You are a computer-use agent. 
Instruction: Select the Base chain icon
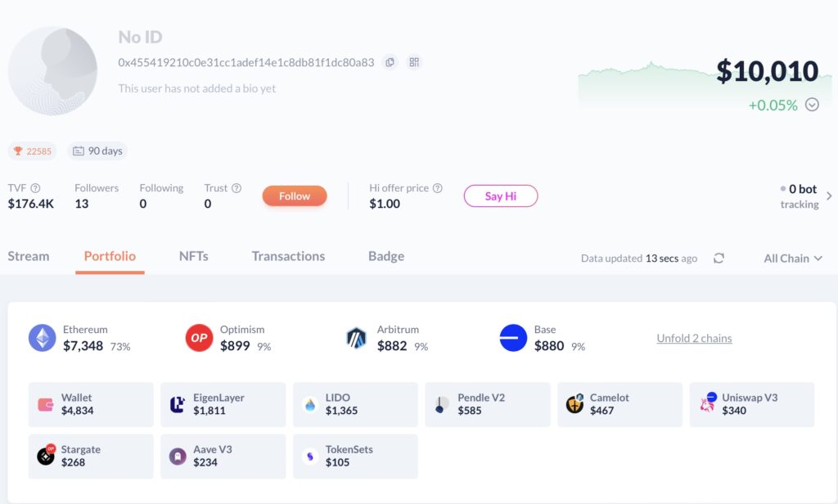513,335
